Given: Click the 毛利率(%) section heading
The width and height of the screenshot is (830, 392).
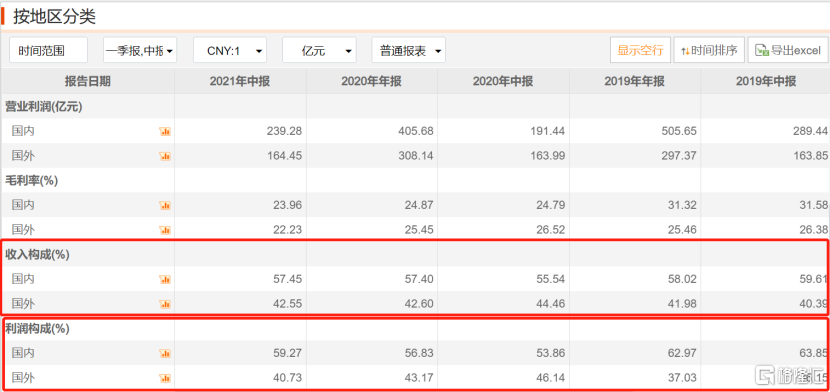Looking at the screenshot, I should pos(32,180).
